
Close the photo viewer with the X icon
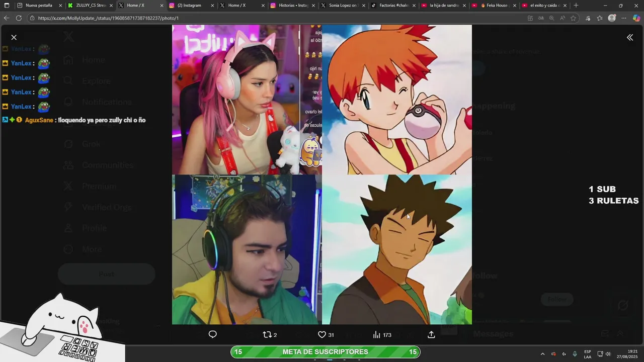tap(14, 37)
